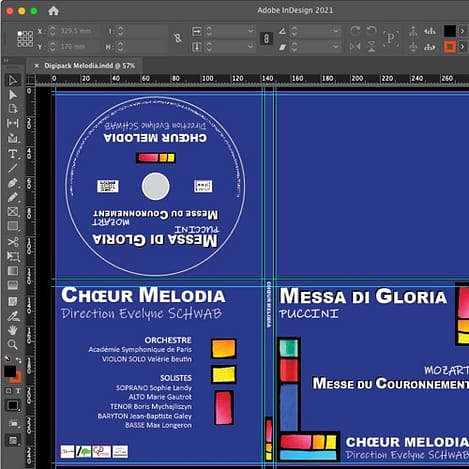This screenshot has width=469, height=469.
Task: Select the Page tool
Action: (x=13, y=109)
